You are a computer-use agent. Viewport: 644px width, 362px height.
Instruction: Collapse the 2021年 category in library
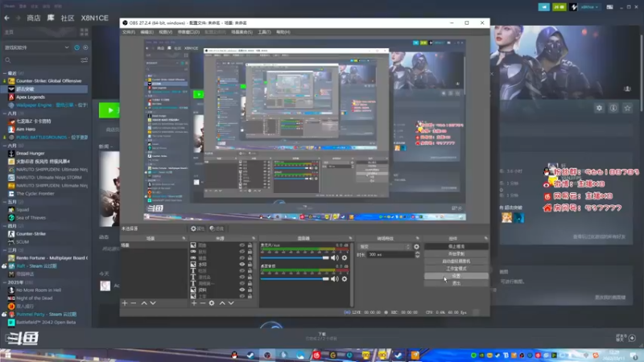point(5,282)
